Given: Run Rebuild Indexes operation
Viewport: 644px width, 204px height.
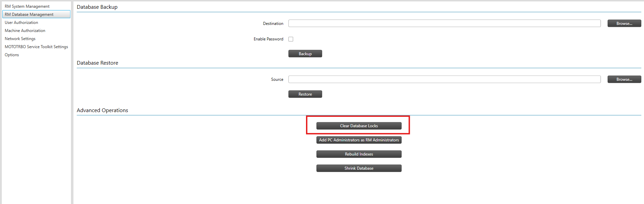Looking at the screenshot, I should tap(359, 154).
